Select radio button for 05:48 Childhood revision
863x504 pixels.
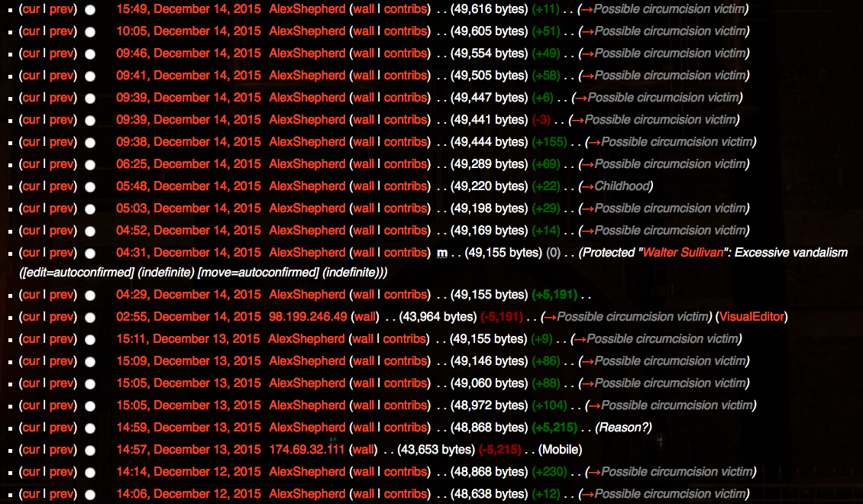coord(89,187)
